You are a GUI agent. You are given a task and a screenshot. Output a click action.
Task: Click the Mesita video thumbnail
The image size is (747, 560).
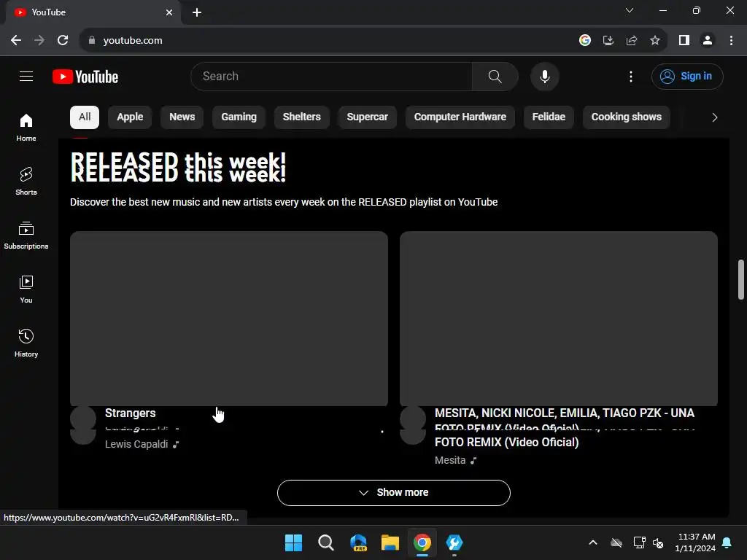click(x=559, y=319)
